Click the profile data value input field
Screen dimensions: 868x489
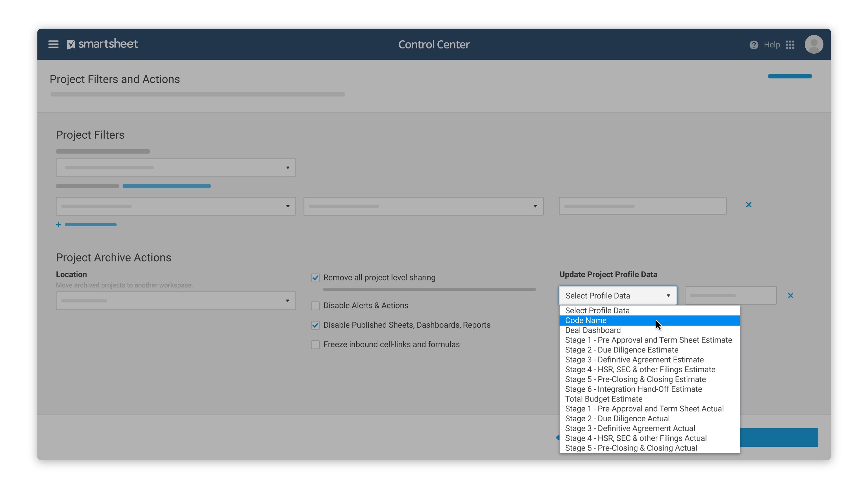click(x=730, y=295)
